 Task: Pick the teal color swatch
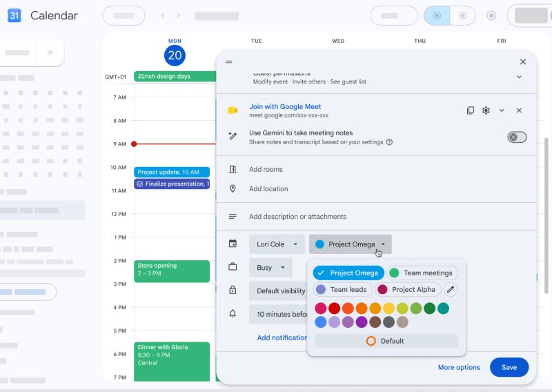pos(443,308)
